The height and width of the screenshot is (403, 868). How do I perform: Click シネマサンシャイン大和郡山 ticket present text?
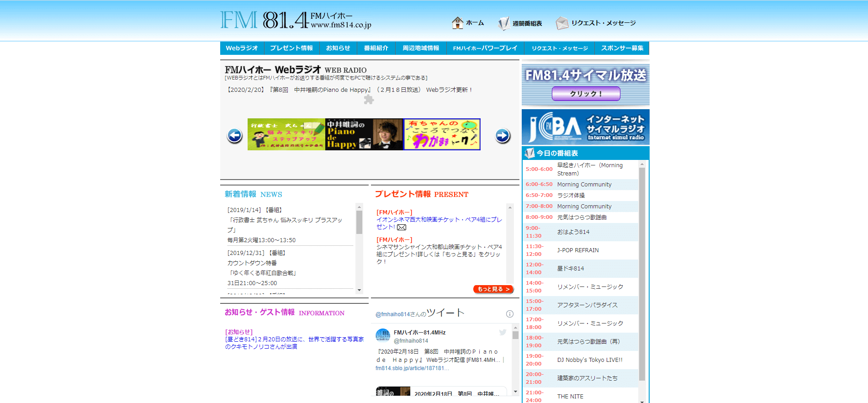[439, 254]
